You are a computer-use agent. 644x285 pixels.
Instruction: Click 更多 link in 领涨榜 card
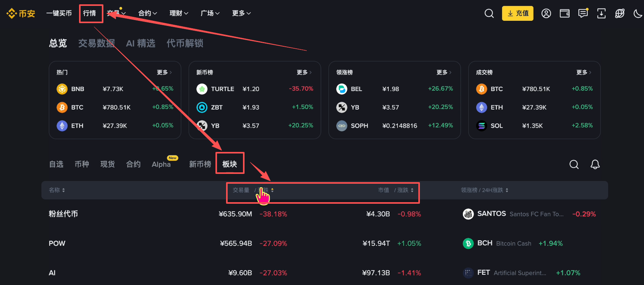click(x=444, y=72)
